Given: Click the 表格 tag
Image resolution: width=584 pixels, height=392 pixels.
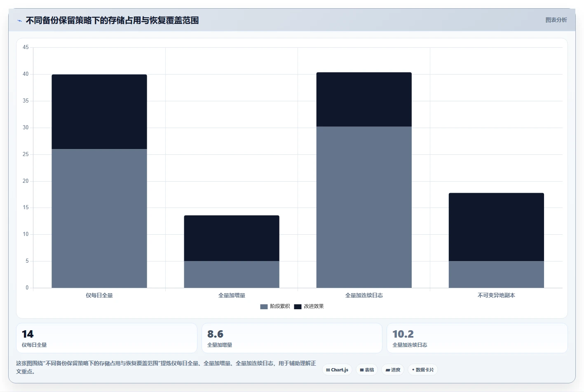Looking at the screenshot, I should coord(367,370).
